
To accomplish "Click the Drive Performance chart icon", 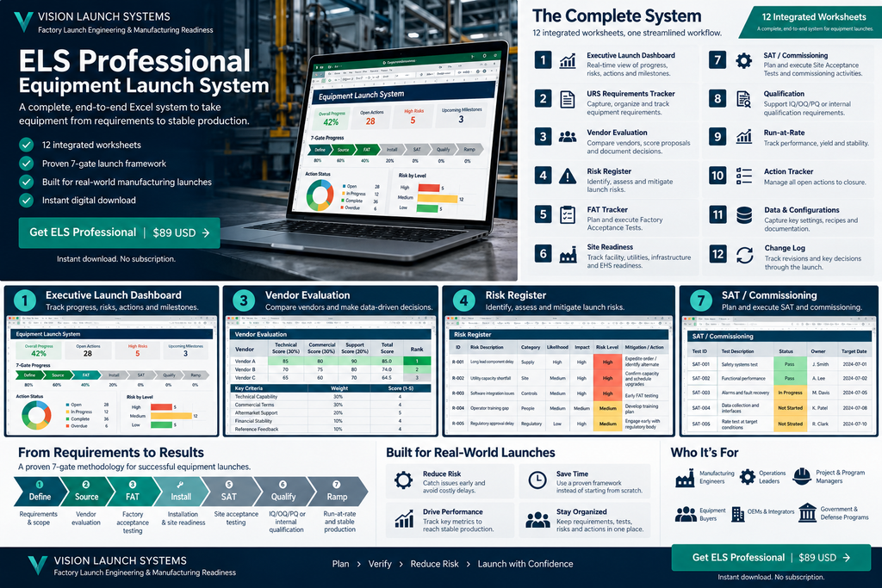I will tap(404, 519).
